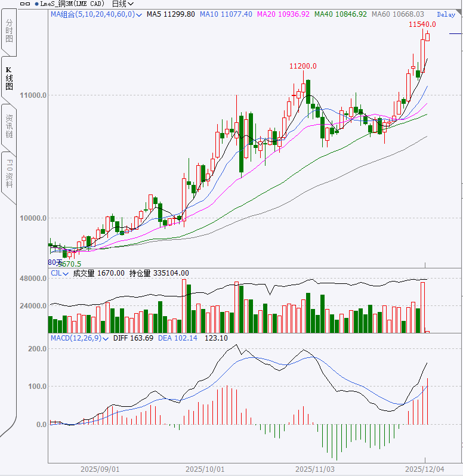The image size is (463, 476).
Task: Click the Delay status label
Action: point(446,14)
